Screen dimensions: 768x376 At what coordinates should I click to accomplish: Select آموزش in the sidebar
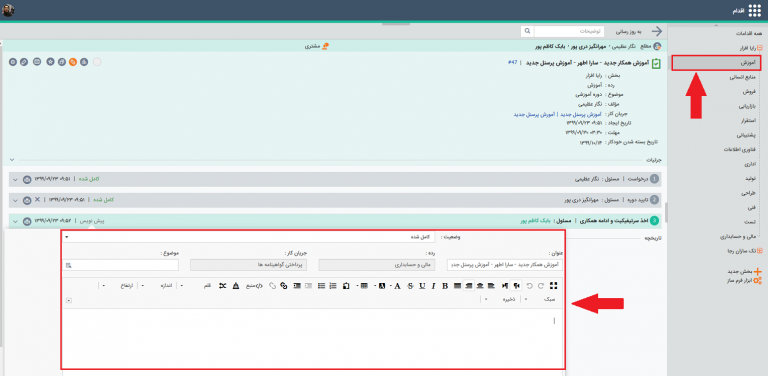point(716,63)
